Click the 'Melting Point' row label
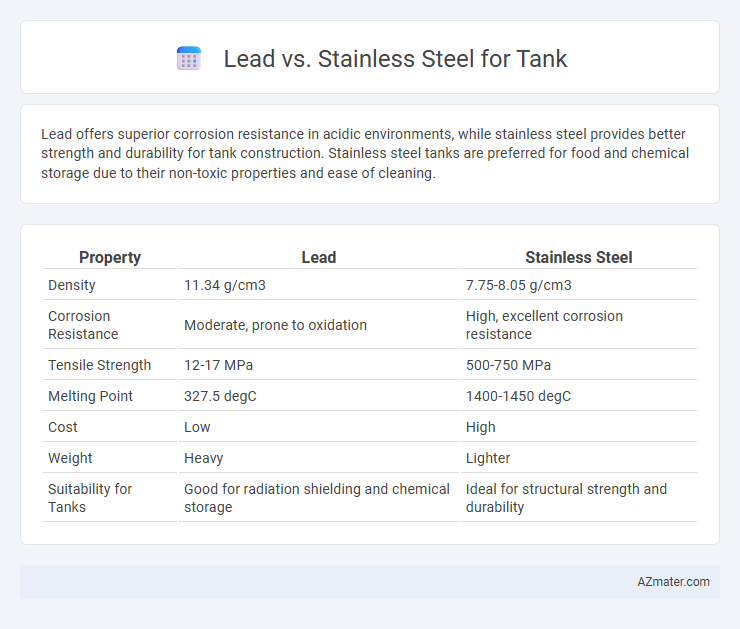This screenshot has height=629, width=740. click(x=90, y=396)
